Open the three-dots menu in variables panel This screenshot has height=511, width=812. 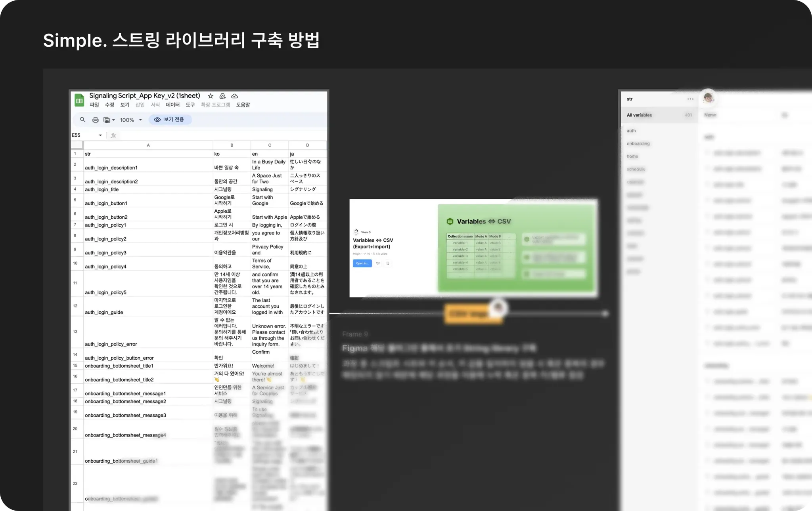690,99
